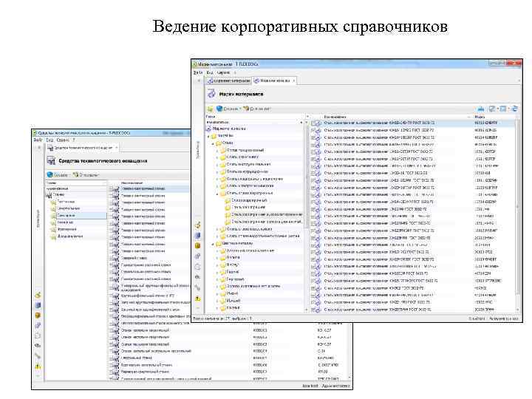Image resolution: width=532 pixels, height=399 pixels.
Task: Open the dropdown arrow beside Создать in front window
Action: [240, 109]
